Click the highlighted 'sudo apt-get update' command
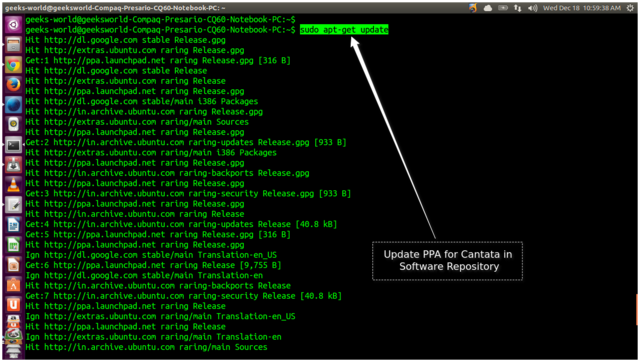 pyautogui.click(x=344, y=30)
